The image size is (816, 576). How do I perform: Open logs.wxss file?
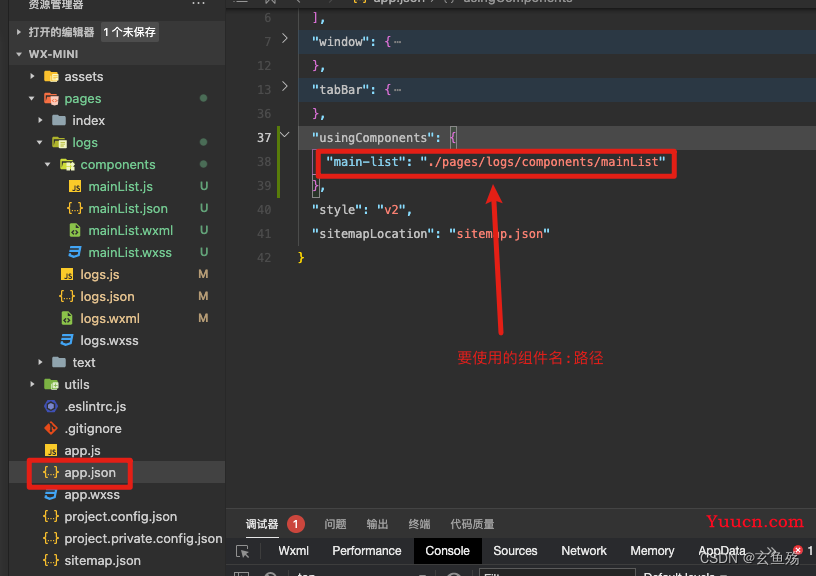pyautogui.click(x=109, y=340)
